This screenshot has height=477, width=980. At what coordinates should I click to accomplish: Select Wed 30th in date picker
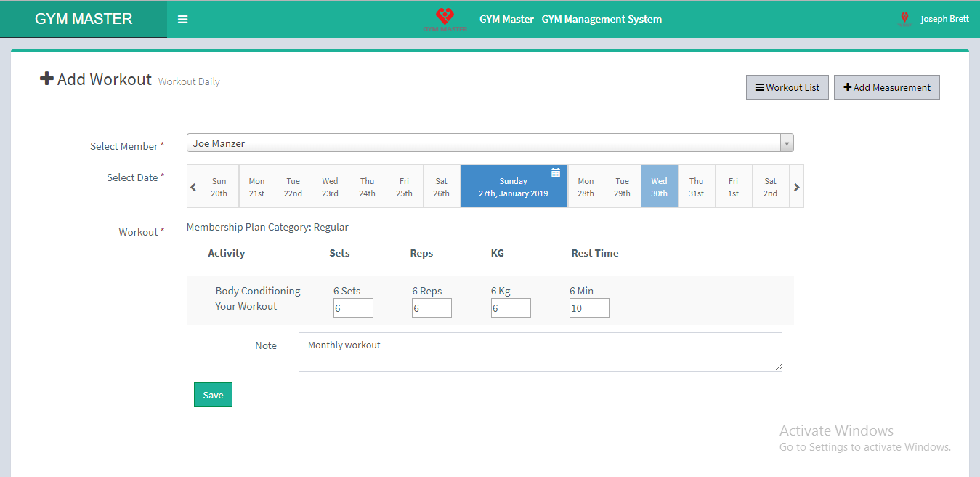(659, 187)
